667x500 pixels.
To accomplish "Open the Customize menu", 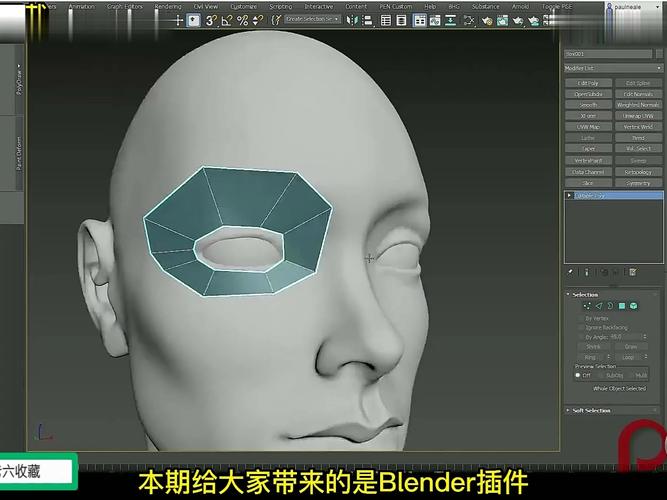I will point(244,6).
